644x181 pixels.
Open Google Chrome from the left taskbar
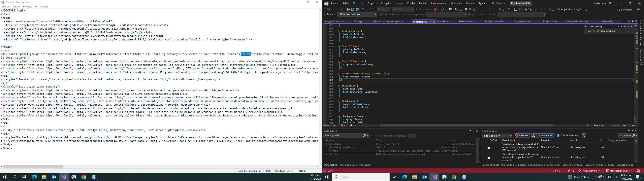coord(84,177)
